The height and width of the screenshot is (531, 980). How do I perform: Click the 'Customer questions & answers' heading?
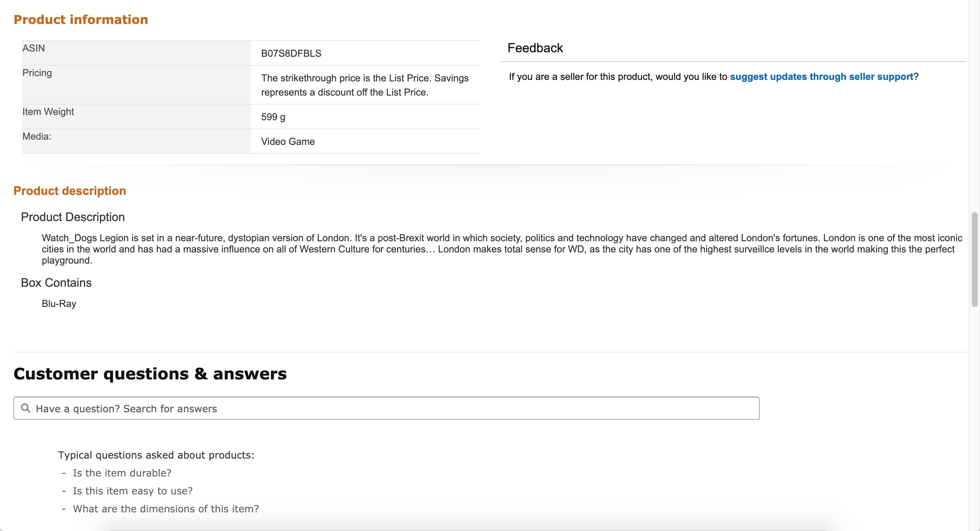150,373
